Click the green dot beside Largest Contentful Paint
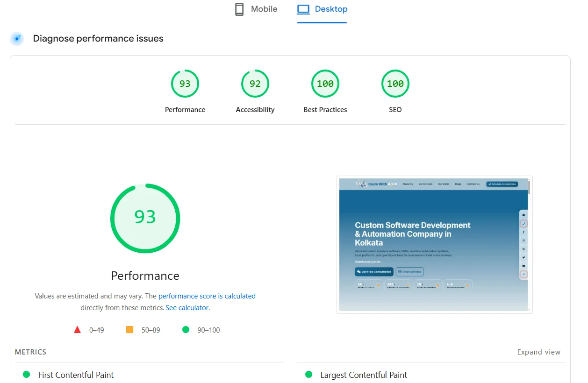The height and width of the screenshot is (383, 588). coord(308,375)
